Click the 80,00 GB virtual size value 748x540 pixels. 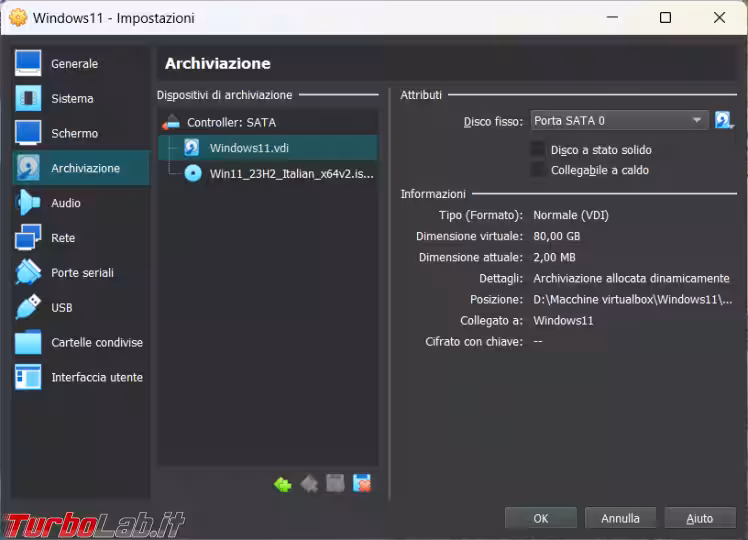[x=557, y=236]
